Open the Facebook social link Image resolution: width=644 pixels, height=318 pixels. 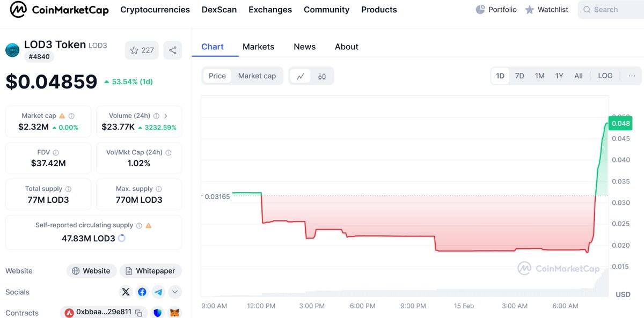point(142,292)
